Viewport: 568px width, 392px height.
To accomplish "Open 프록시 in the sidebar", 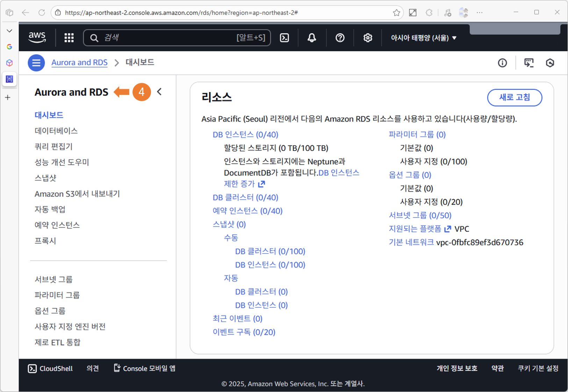I will point(45,241).
